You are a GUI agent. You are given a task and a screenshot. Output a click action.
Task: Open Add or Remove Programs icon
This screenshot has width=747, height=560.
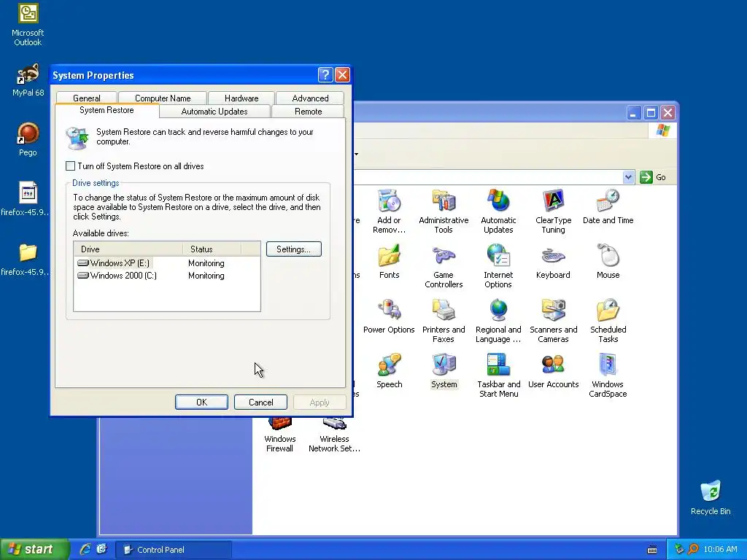[390, 211]
